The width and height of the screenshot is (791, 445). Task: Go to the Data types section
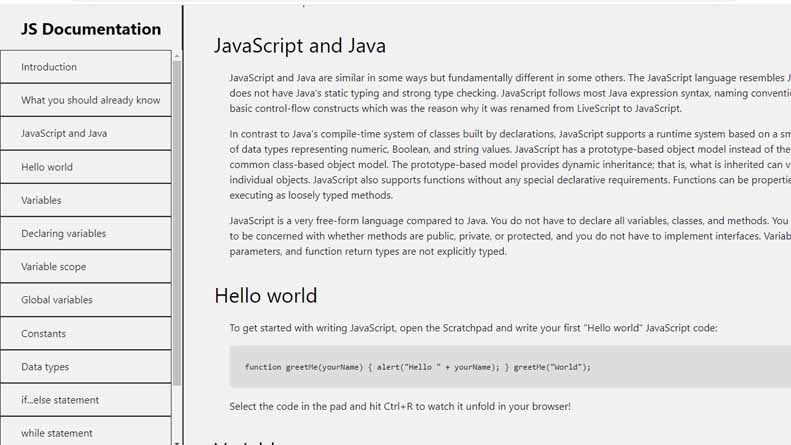[45, 367]
